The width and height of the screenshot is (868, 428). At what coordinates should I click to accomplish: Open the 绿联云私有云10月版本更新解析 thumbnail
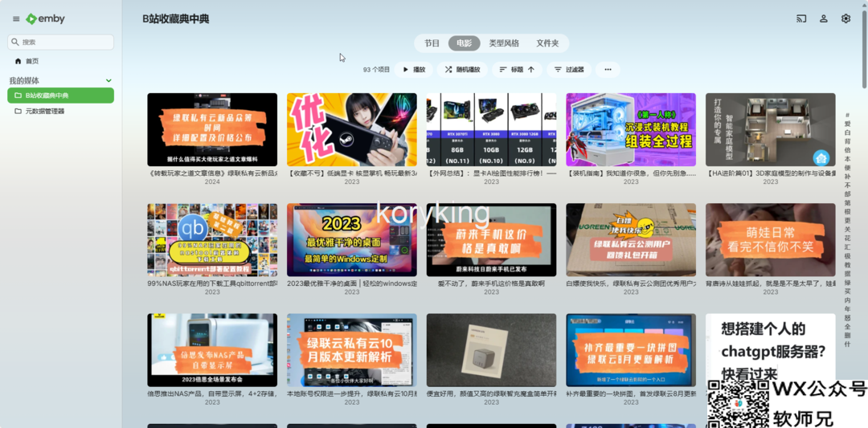coord(351,350)
